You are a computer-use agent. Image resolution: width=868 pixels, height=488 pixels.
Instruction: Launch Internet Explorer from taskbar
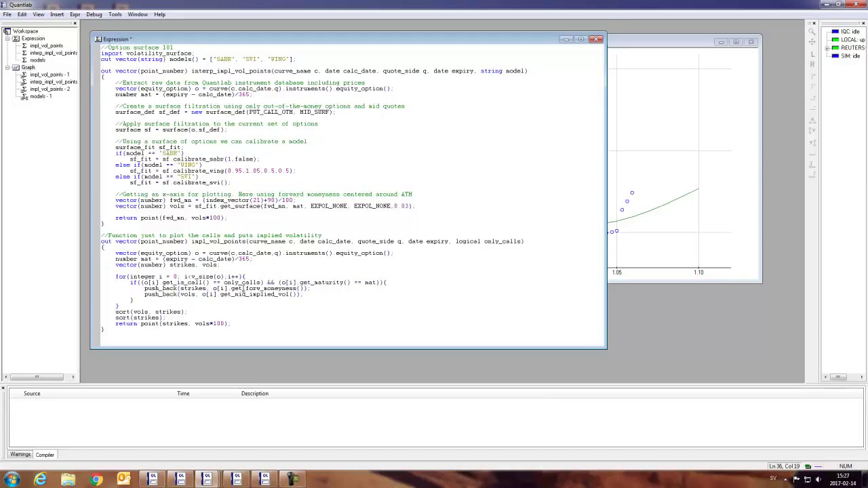pos(40,480)
